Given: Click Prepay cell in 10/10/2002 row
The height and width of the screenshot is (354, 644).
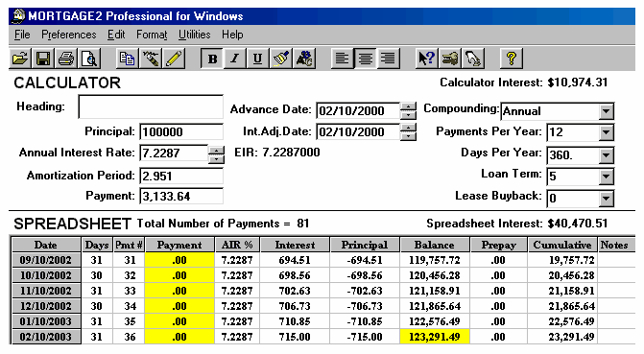Looking at the screenshot, I should pos(498,275).
